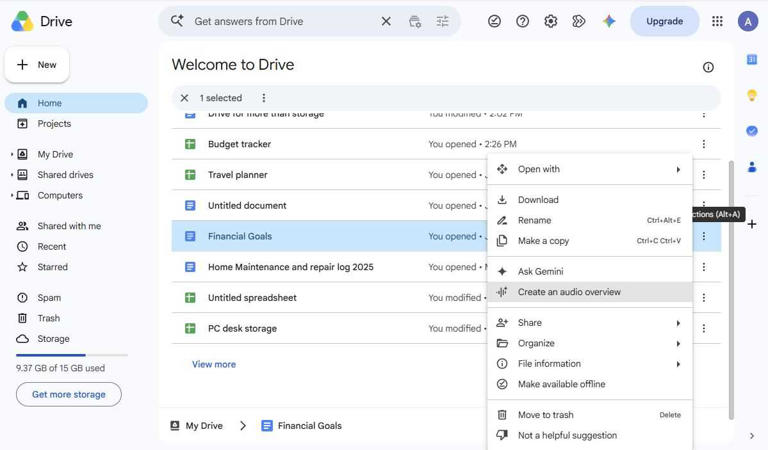The image size is (768, 450).
Task: Expand the Organize submenu
Action: click(590, 343)
